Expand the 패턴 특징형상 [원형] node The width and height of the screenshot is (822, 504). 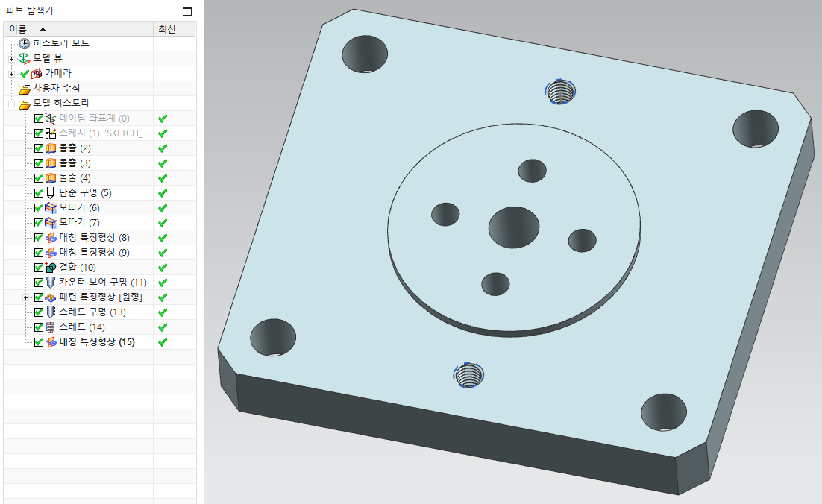[x=25, y=297]
